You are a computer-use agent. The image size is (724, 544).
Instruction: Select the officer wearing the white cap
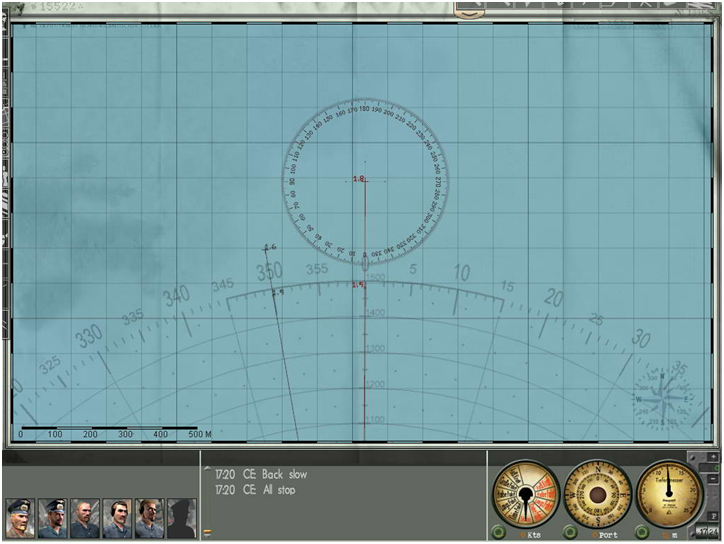pos(20,518)
